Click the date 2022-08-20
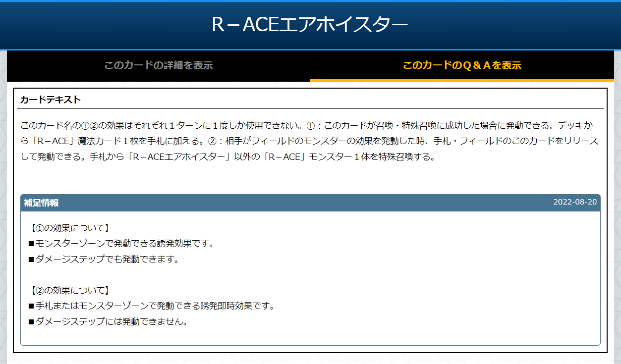This screenshot has height=364, width=621. [x=575, y=202]
